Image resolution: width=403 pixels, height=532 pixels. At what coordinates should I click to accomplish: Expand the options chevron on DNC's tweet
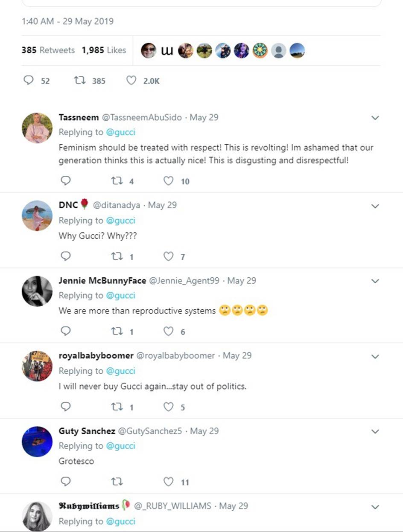click(x=375, y=206)
